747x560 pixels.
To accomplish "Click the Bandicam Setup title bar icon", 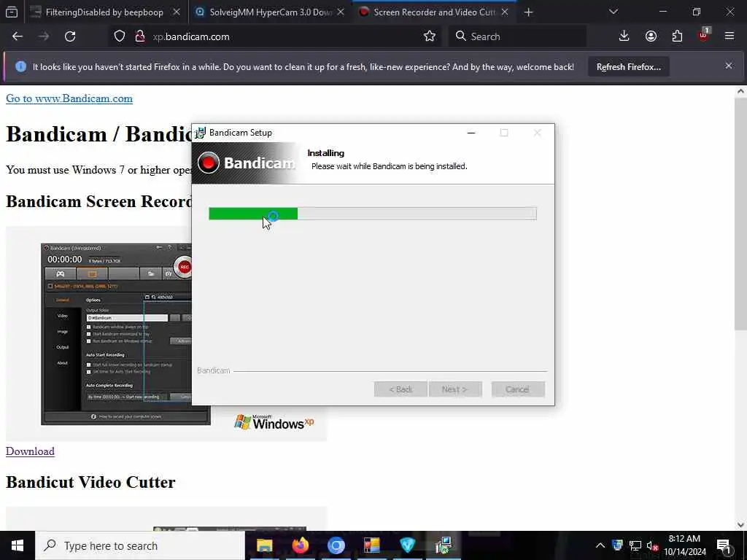I will point(201,133).
